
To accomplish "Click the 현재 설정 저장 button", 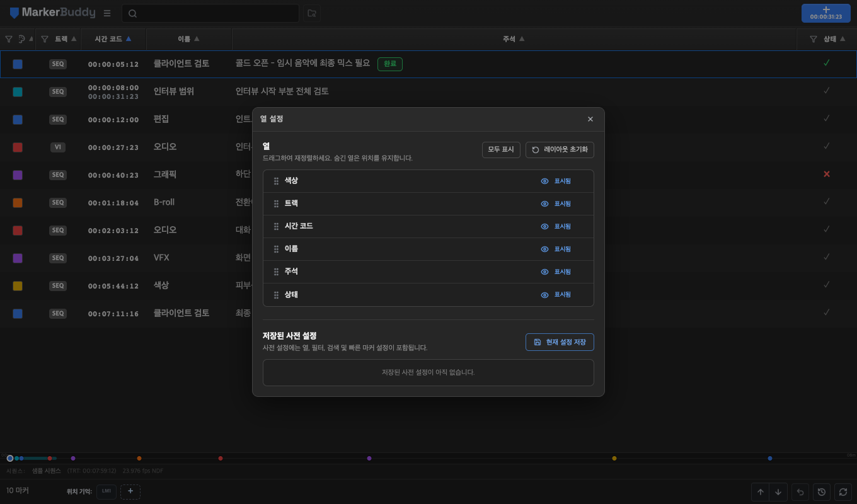I will 560,342.
